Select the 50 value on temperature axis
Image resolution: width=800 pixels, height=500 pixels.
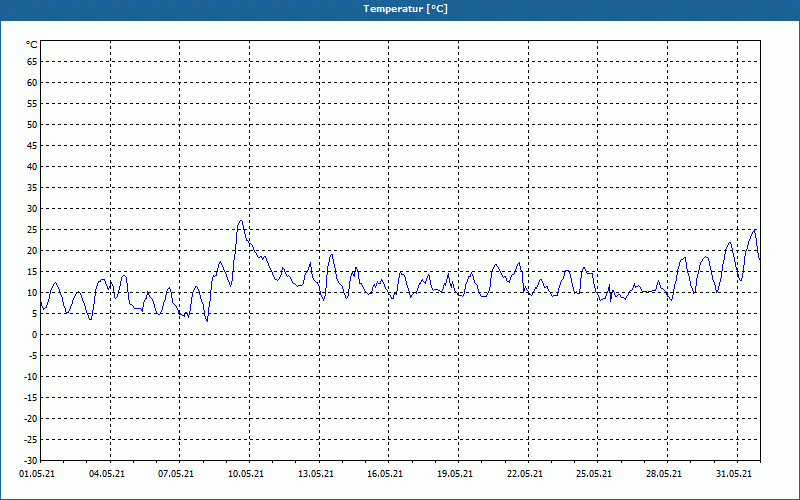(32, 124)
